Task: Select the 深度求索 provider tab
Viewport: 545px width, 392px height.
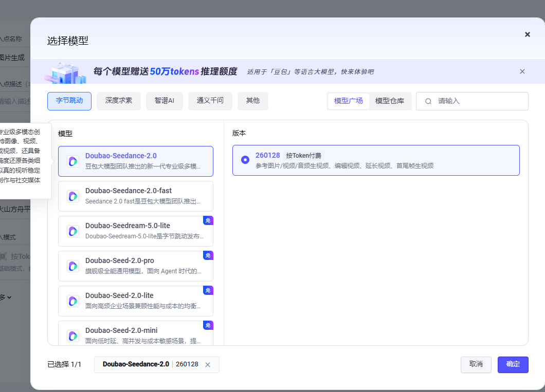Action: point(119,101)
